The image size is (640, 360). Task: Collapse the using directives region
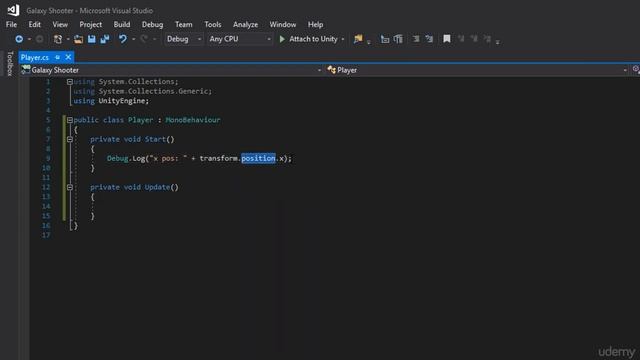pos(70,82)
